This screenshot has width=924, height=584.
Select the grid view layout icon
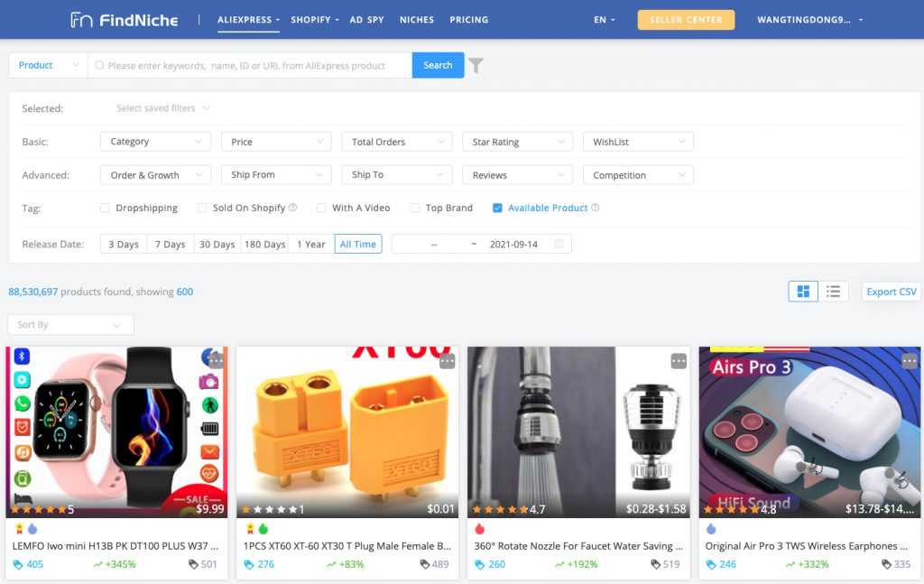click(x=802, y=291)
